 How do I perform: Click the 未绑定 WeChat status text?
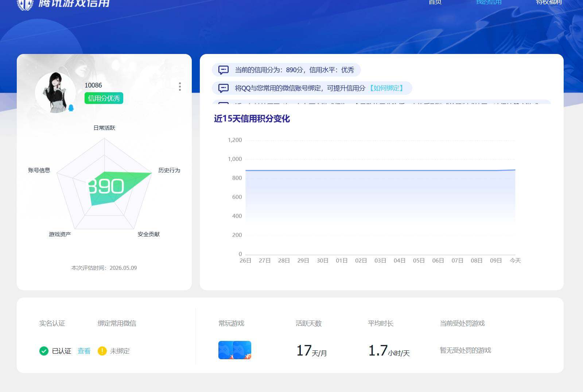click(x=120, y=351)
